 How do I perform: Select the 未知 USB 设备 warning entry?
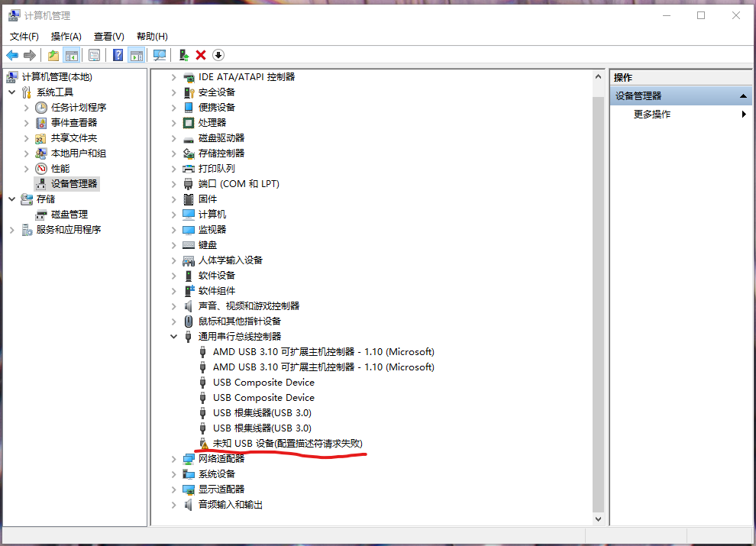click(287, 444)
